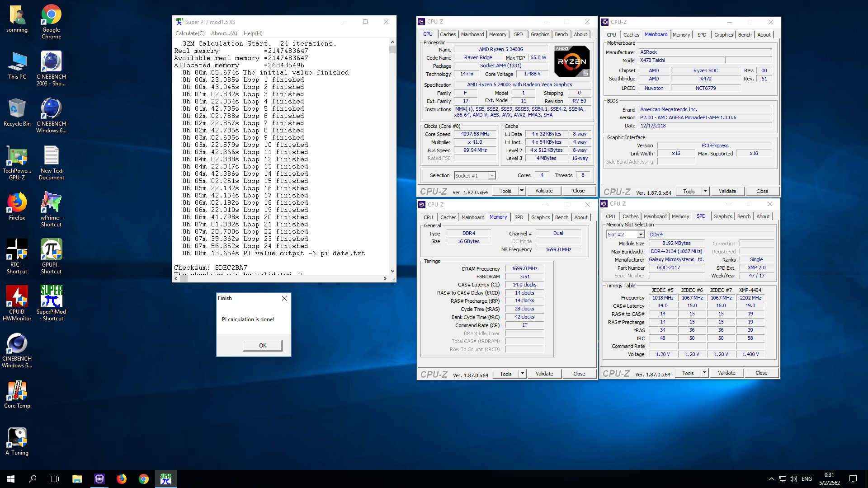Open volume control in system tray

(793, 479)
